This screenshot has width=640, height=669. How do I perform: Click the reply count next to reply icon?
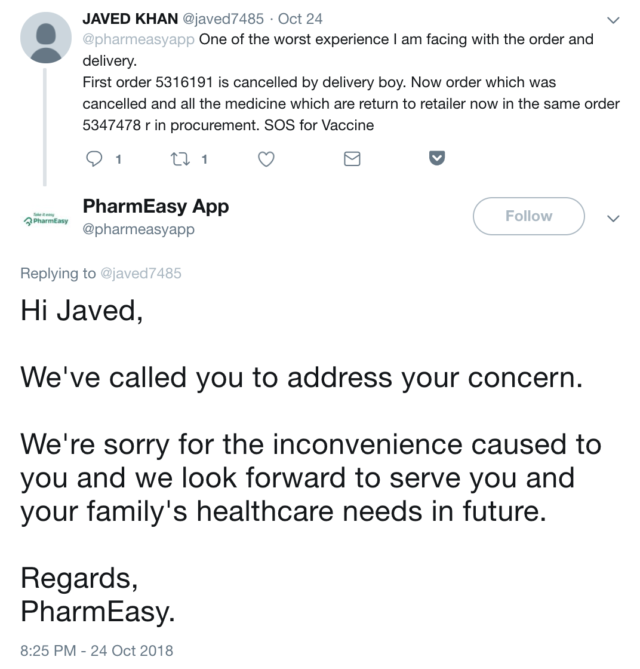click(x=119, y=158)
